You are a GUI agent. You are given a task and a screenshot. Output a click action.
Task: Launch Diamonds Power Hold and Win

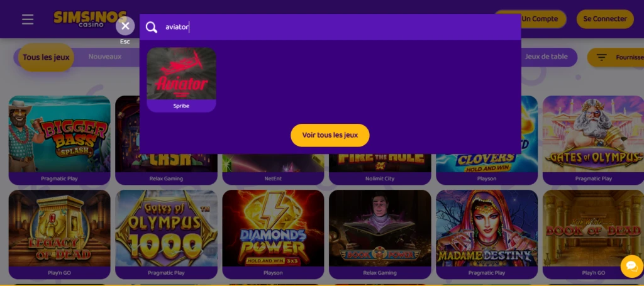[x=273, y=234]
